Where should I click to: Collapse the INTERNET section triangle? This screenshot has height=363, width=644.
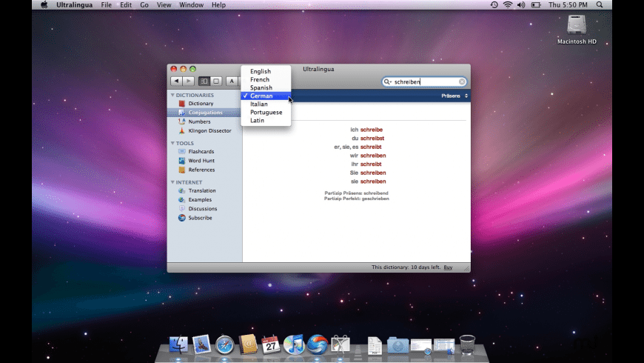point(172,182)
